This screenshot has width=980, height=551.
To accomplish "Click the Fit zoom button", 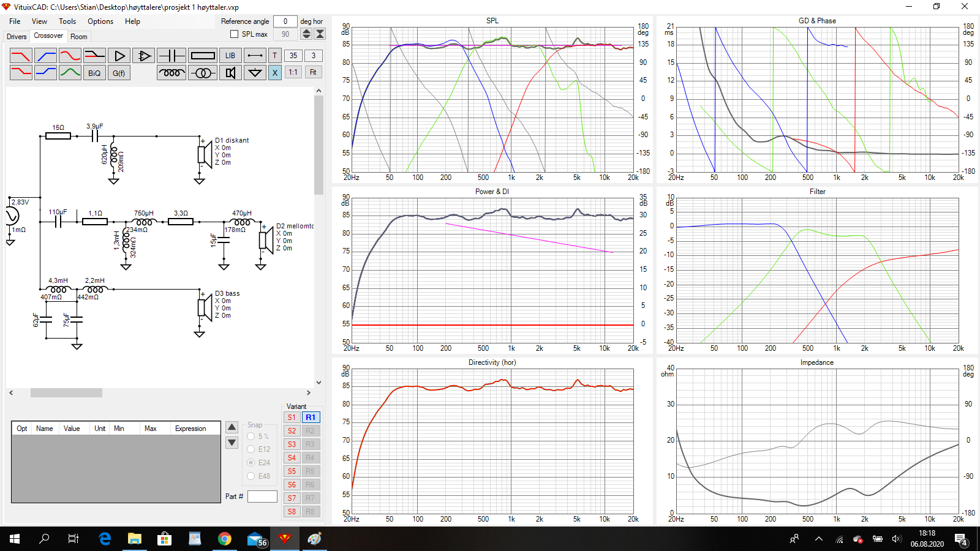I will click(313, 72).
